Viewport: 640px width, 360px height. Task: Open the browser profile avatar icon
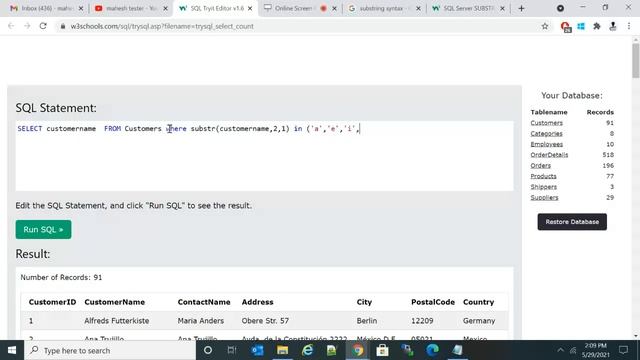pyautogui.click(x=613, y=26)
